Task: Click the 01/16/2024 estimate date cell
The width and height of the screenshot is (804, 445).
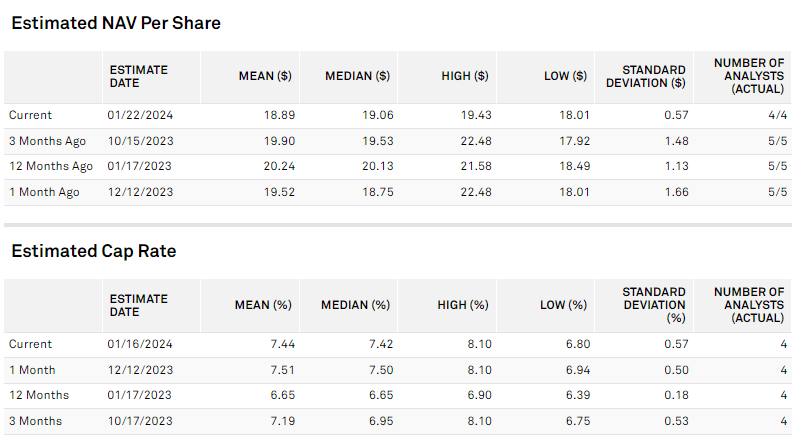Action: coord(136,344)
